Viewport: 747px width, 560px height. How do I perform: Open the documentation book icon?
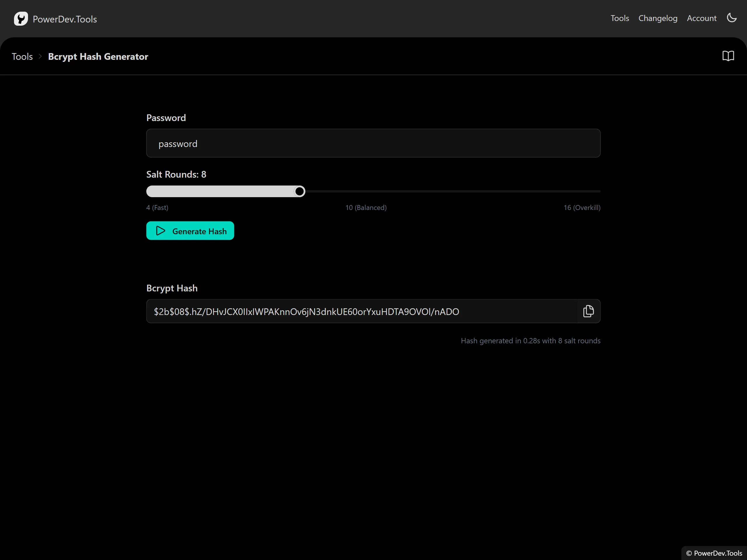[x=728, y=56]
